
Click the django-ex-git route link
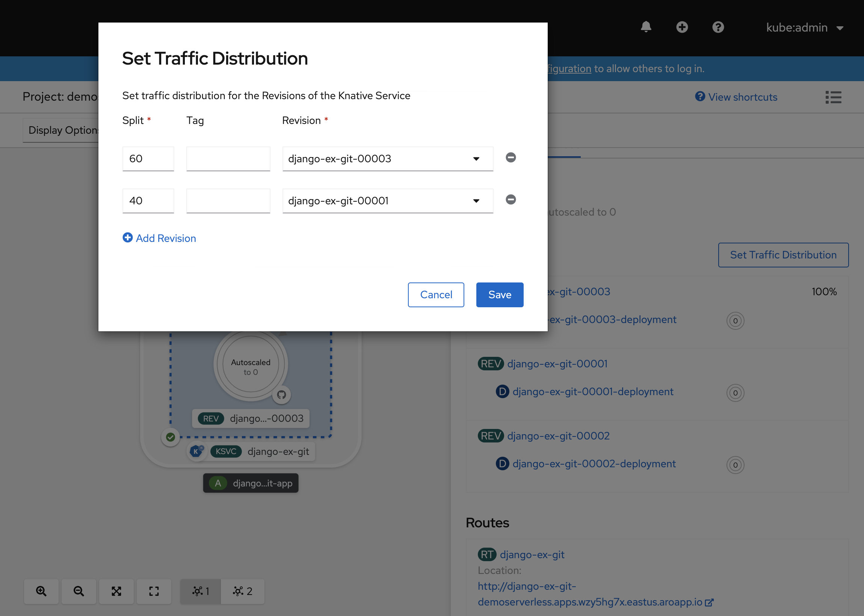pyautogui.click(x=533, y=554)
